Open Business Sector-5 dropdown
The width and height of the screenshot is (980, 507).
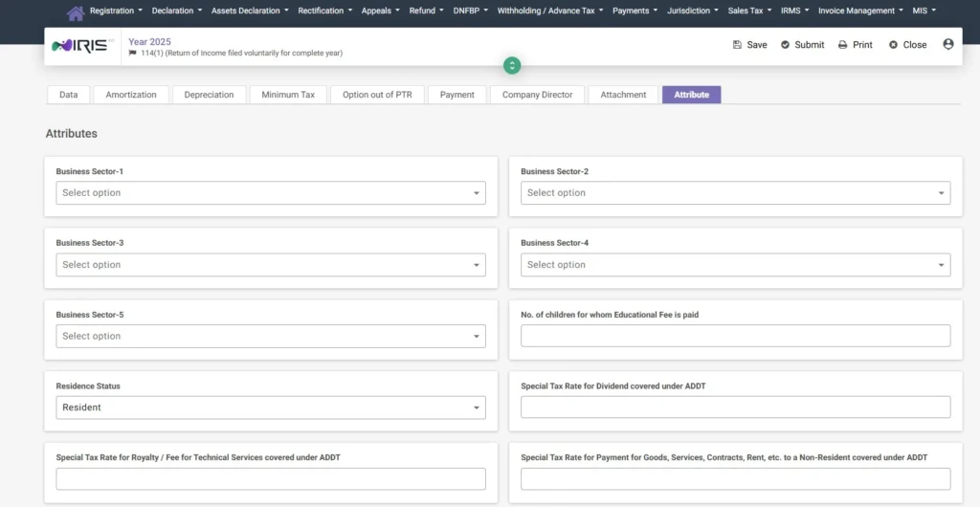click(271, 336)
